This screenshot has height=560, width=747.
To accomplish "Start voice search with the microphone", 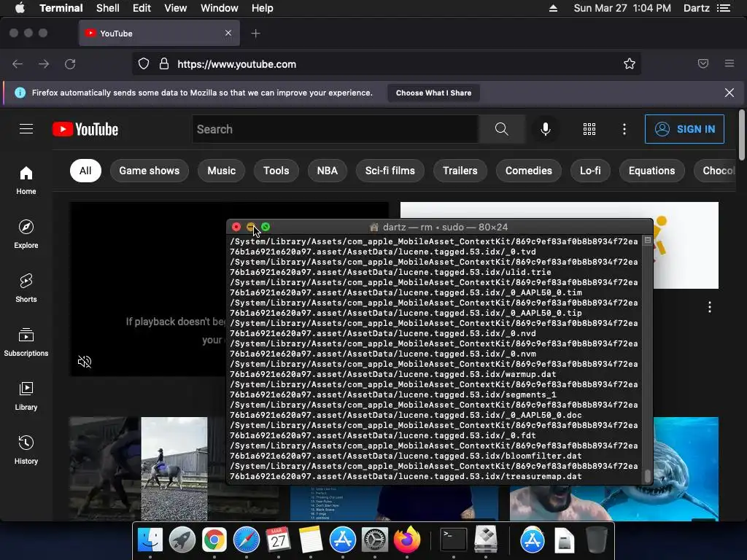I will click(546, 129).
